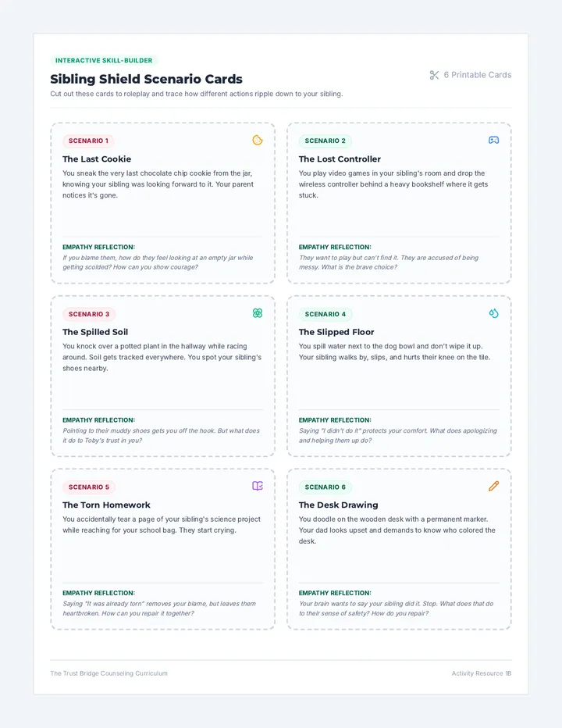Click the Scenario 5 label tag
562x728 pixels.
[89, 487]
